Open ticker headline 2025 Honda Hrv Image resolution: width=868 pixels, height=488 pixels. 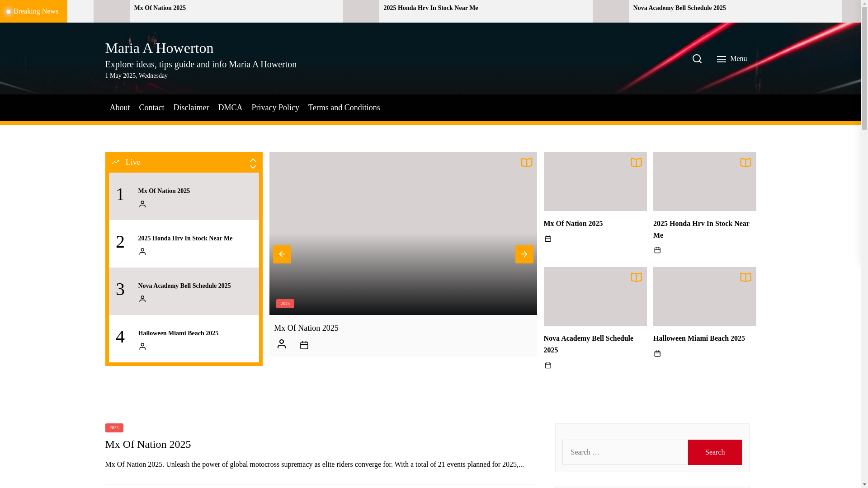coord(430,8)
